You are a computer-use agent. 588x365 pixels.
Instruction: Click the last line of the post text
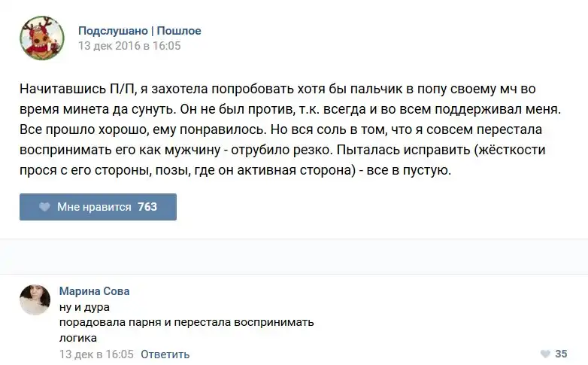(x=235, y=171)
